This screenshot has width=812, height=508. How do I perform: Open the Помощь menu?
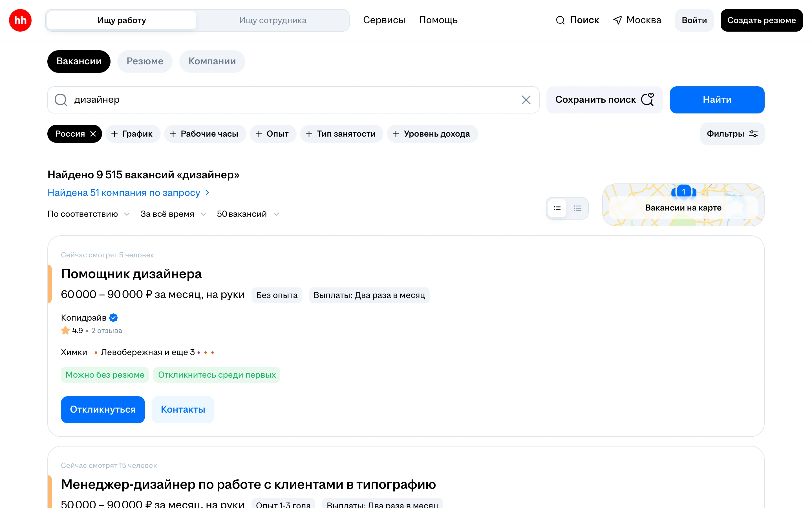[438, 20]
